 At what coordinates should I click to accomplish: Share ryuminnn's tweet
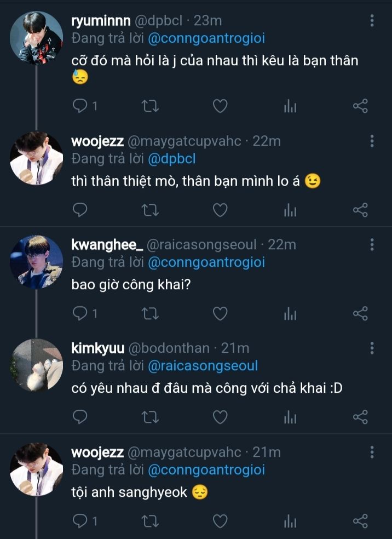pyautogui.click(x=360, y=106)
